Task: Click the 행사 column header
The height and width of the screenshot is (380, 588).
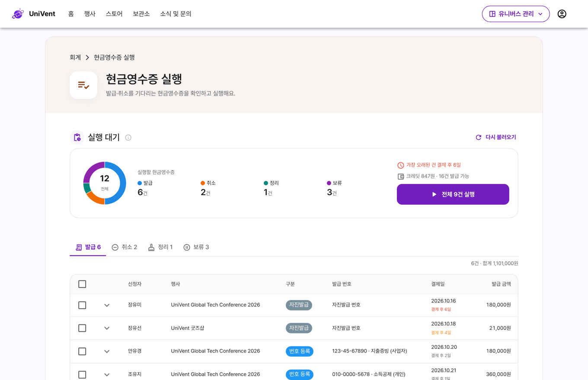Action: (176, 284)
